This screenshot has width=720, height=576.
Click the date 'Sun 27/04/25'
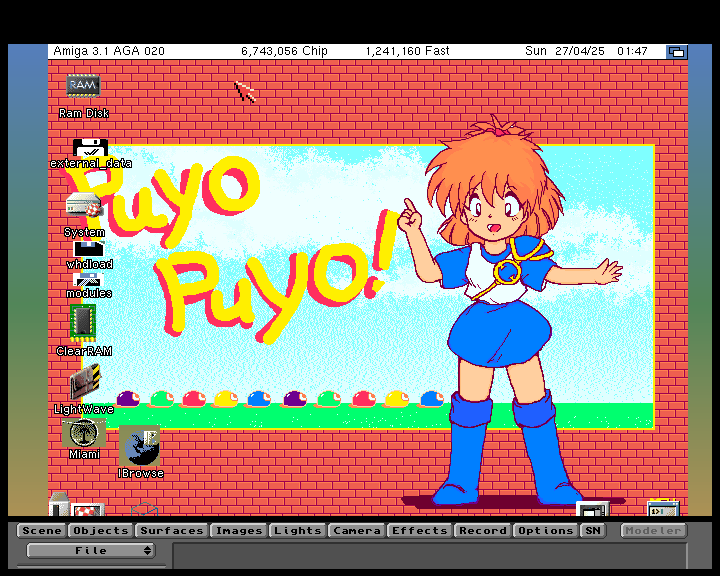tap(565, 51)
